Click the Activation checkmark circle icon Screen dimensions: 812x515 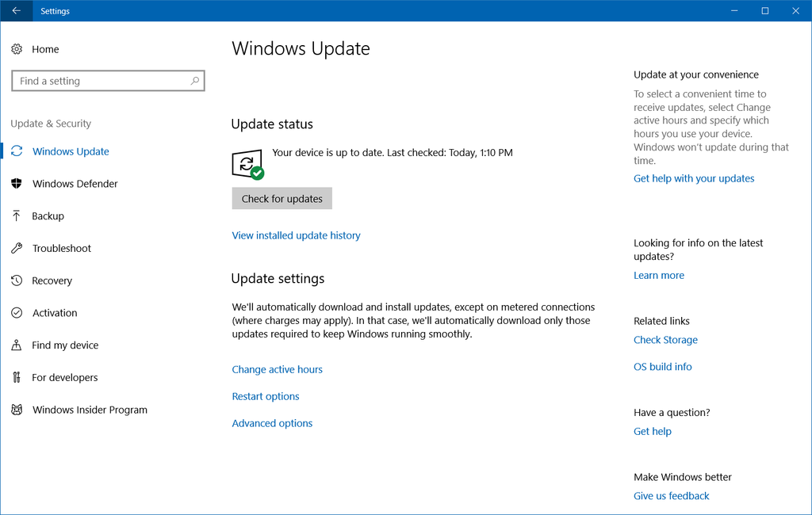(x=17, y=313)
